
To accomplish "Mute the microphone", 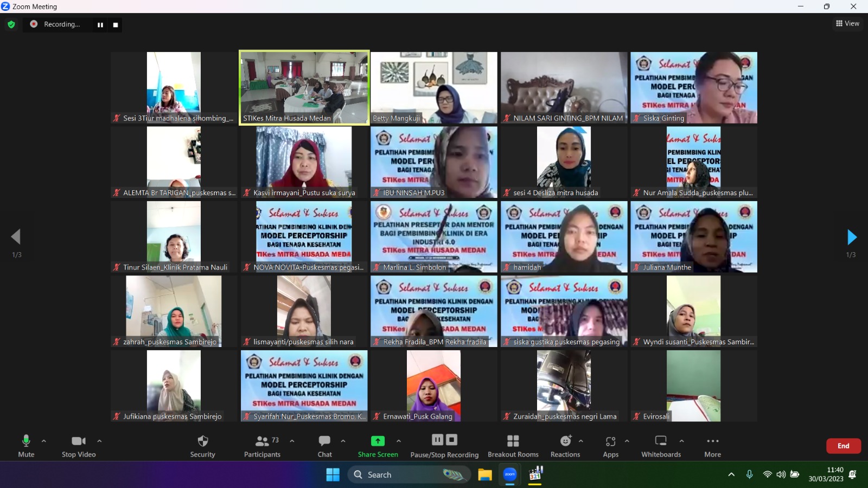I will (26, 446).
